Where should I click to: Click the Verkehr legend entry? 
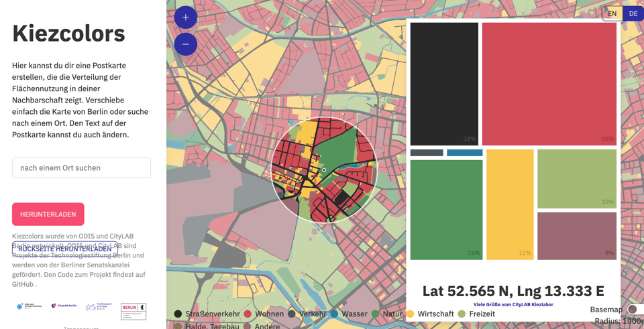pos(307,314)
